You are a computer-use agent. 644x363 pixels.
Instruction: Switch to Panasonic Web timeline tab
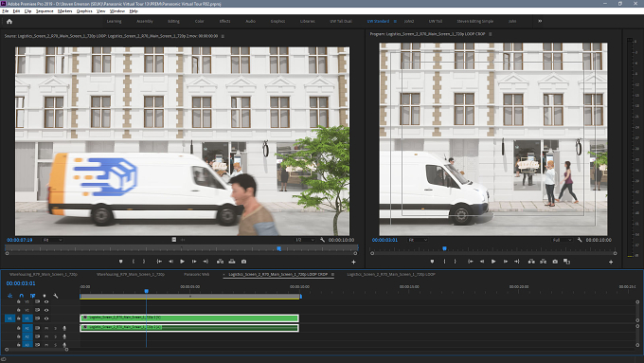(x=197, y=274)
